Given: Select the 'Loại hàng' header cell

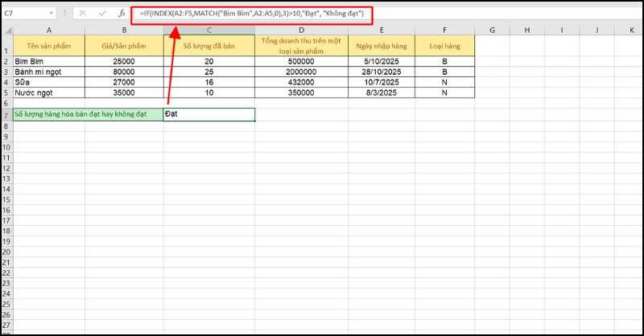Looking at the screenshot, I should (445, 46).
